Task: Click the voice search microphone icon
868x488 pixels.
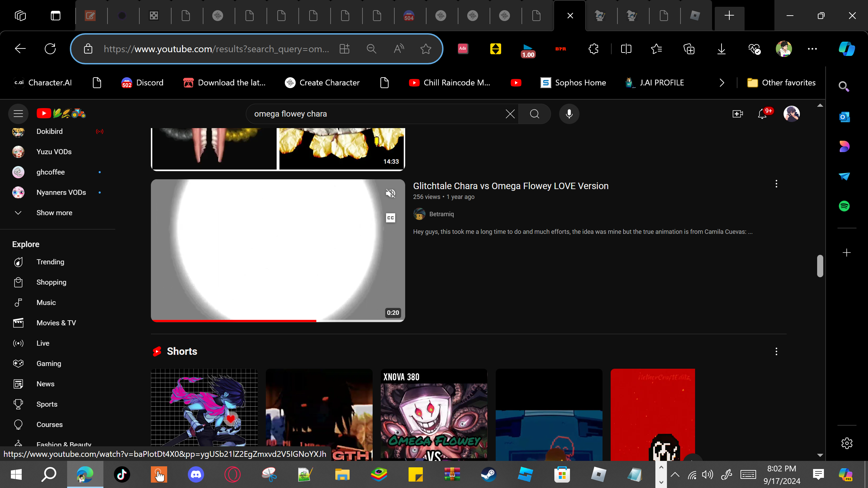Action: pos(569,114)
